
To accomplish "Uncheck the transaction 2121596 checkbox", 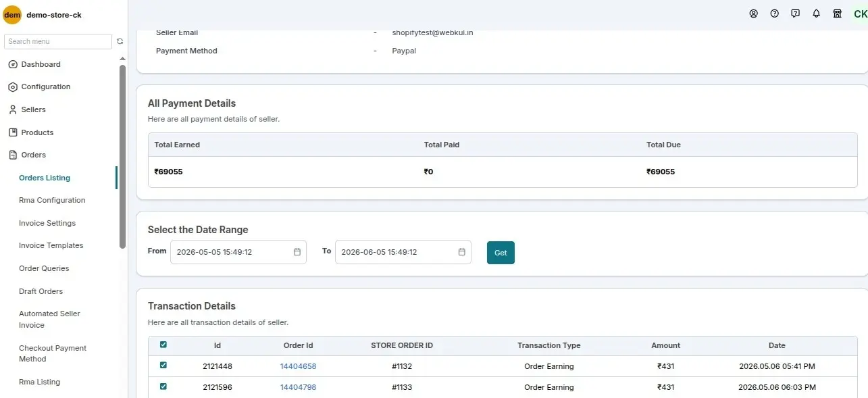I will click(163, 387).
